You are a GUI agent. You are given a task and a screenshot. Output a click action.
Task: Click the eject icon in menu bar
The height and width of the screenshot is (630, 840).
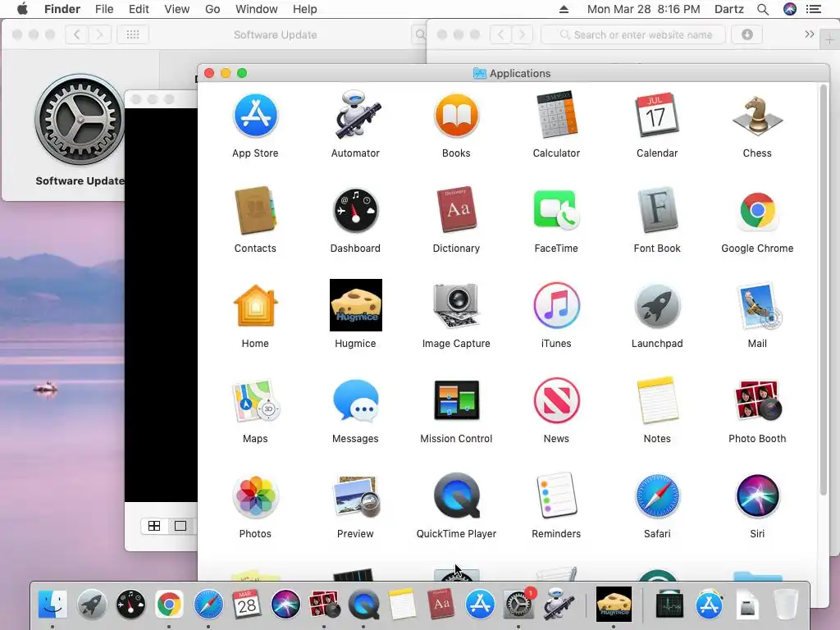point(564,9)
